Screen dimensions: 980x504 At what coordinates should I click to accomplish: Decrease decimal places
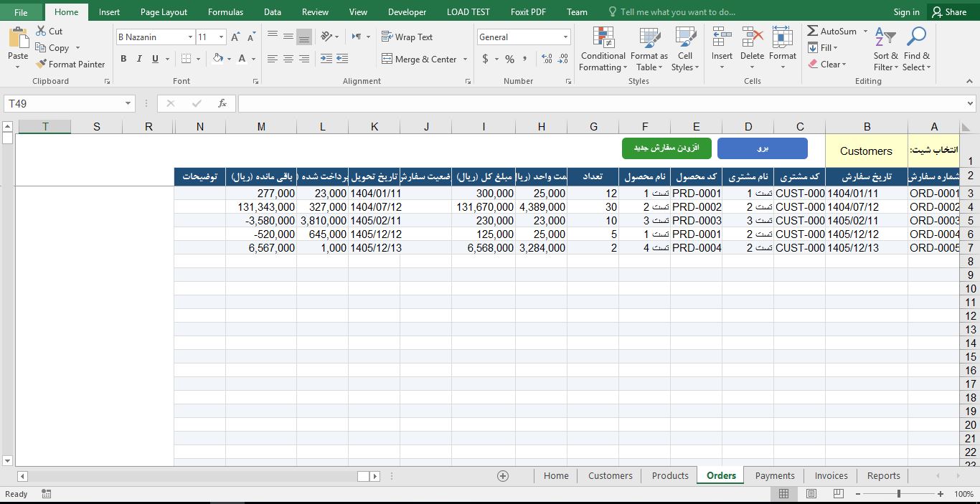point(563,59)
